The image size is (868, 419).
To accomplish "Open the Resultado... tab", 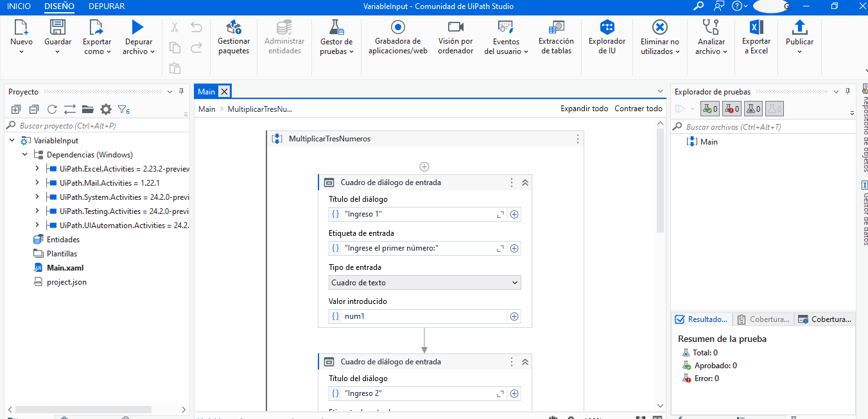I will coord(701,319).
